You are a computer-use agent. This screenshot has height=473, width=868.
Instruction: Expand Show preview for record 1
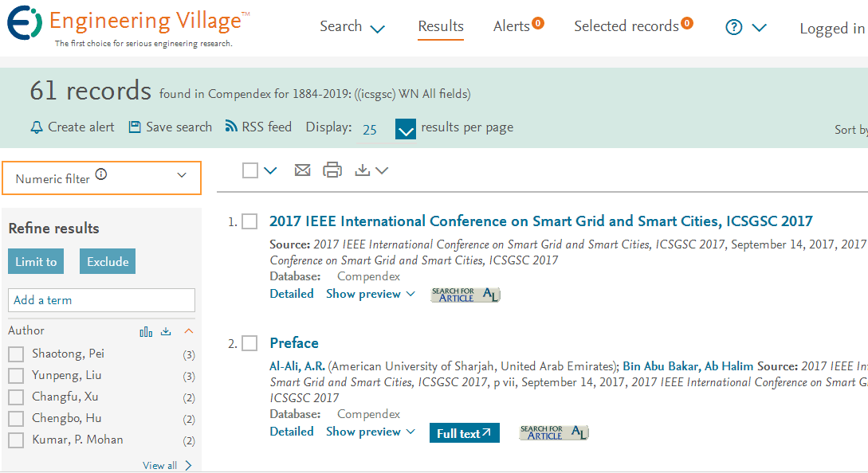click(x=371, y=294)
